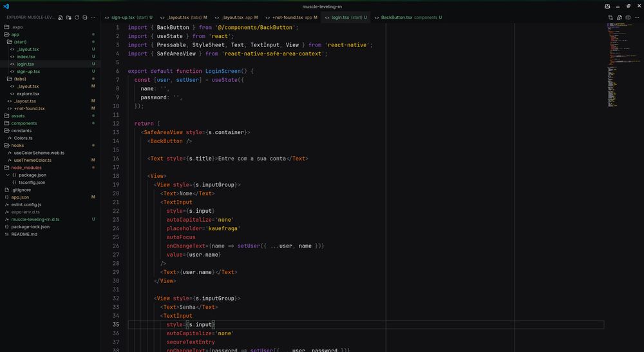Screen dimensions: 644x352
Task: Switch to _layout.tsx app editor tab
Action: [236, 17]
